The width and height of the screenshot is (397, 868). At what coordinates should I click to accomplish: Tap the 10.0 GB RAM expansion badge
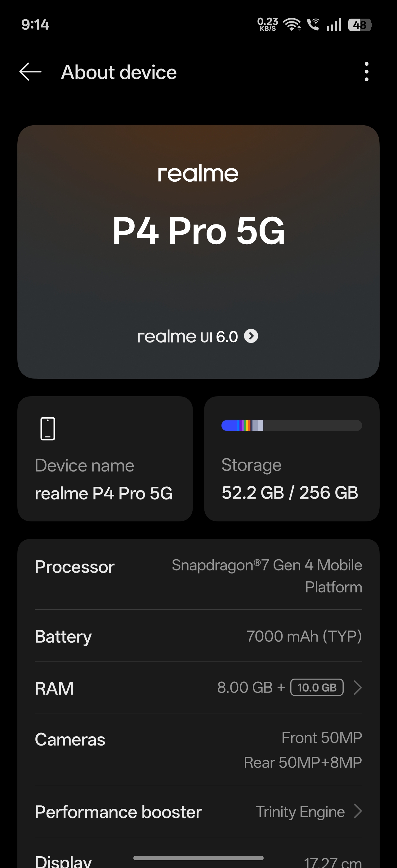(x=317, y=687)
